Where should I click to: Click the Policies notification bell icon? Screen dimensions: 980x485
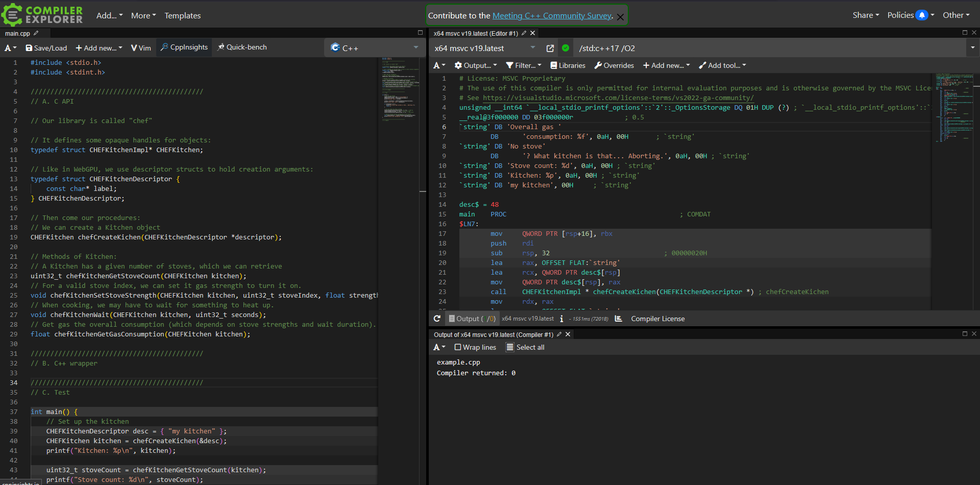(922, 15)
